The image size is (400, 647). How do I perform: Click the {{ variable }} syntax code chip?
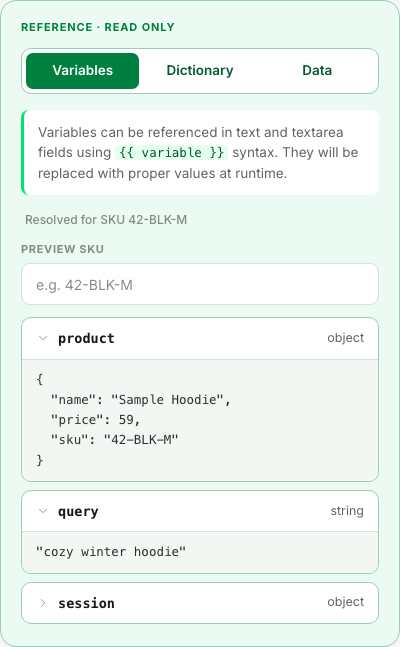(x=171, y=152)
